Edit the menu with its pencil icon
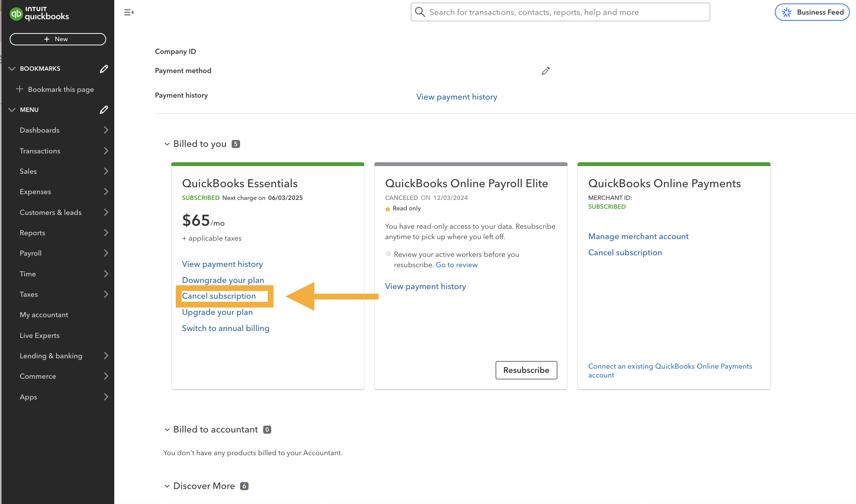This screenshot has height=504, width=856. 104,110
